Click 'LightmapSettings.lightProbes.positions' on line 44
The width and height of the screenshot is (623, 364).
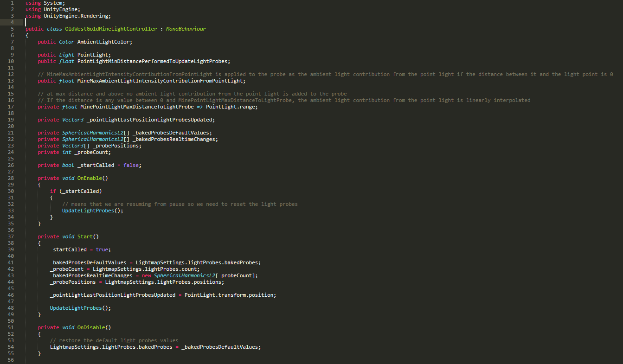pos(163,282)
